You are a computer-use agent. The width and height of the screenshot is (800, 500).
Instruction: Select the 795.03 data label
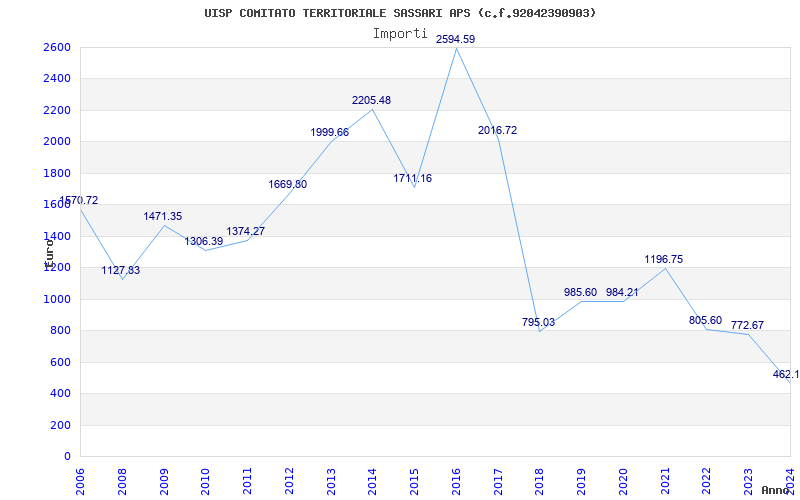[x=538, y=322]
